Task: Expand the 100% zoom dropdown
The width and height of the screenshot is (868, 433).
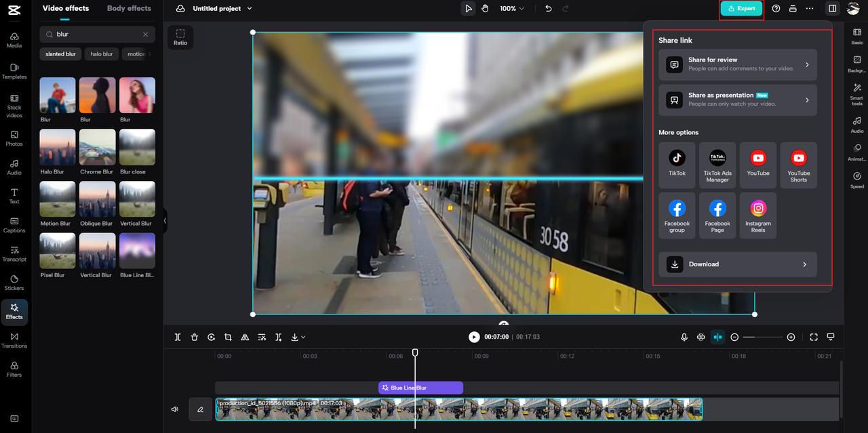Action: click(x=512, y=8)
